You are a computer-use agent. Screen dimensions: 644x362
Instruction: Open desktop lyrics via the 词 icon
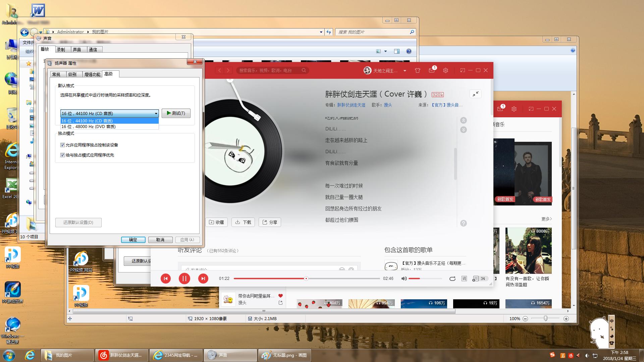pyautogui.click(x=464, y=279)
